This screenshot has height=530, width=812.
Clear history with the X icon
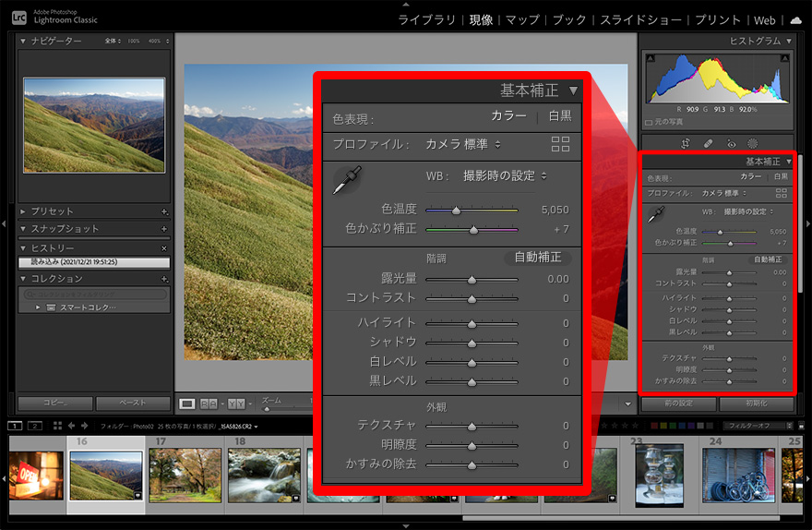click(164, 248)
